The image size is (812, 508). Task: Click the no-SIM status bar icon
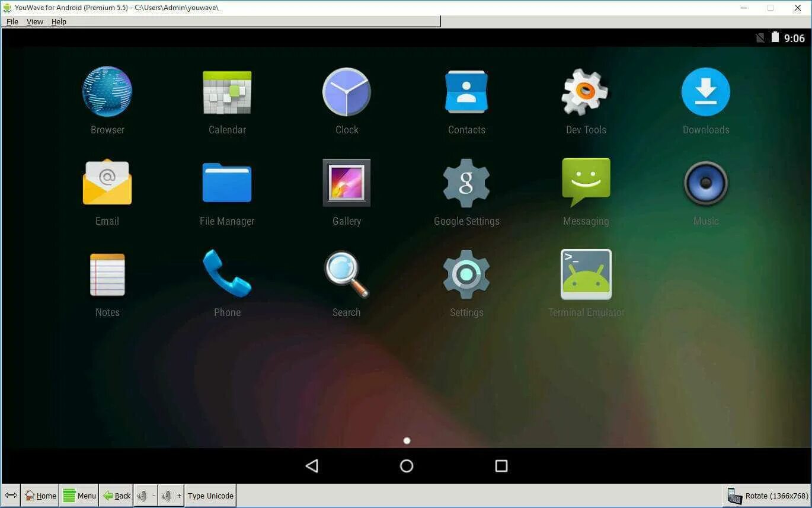760,38
